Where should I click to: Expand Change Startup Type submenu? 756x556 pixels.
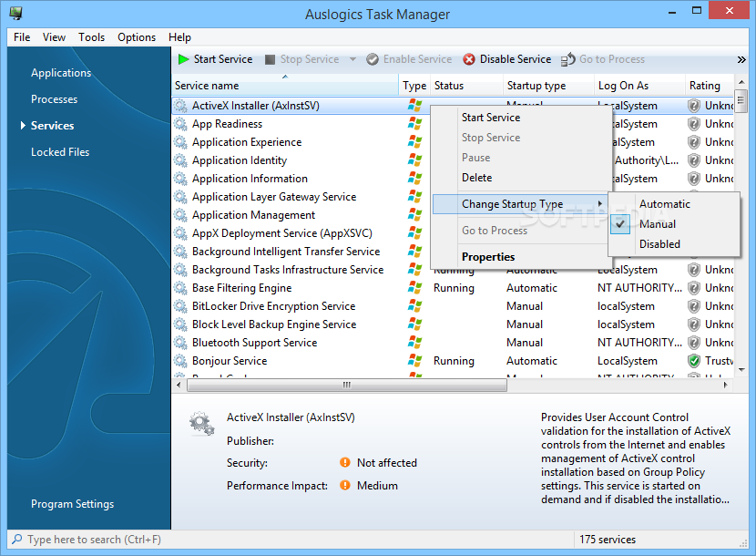point(519,204)
